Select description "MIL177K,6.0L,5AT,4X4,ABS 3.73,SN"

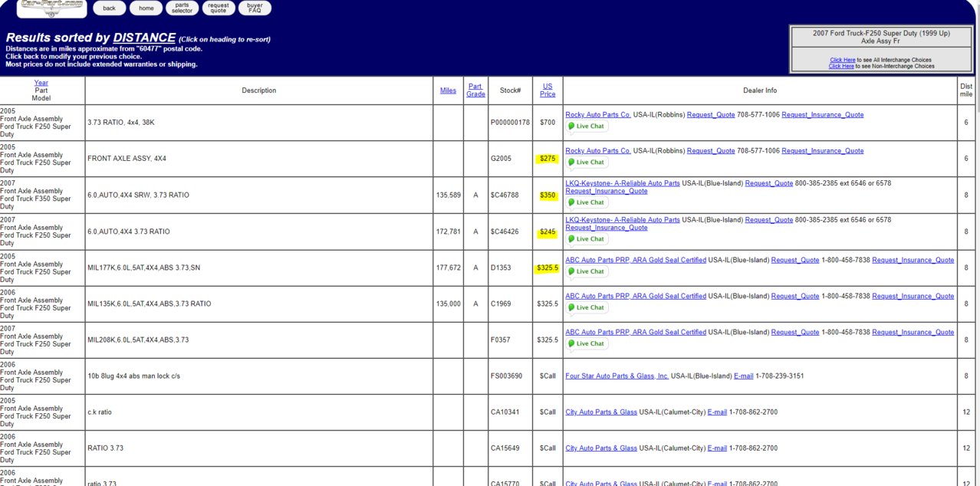[x=143, y=268]
